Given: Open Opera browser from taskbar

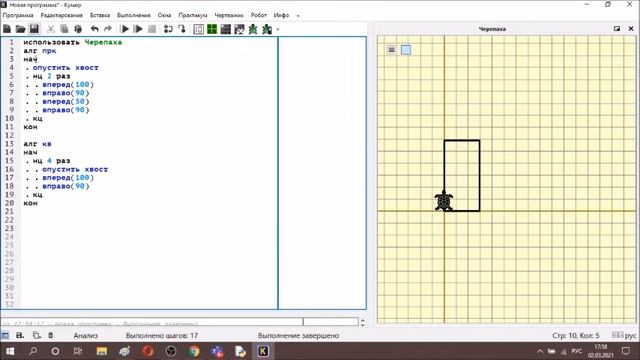Looking at the screenshot, I should [148, 351].
